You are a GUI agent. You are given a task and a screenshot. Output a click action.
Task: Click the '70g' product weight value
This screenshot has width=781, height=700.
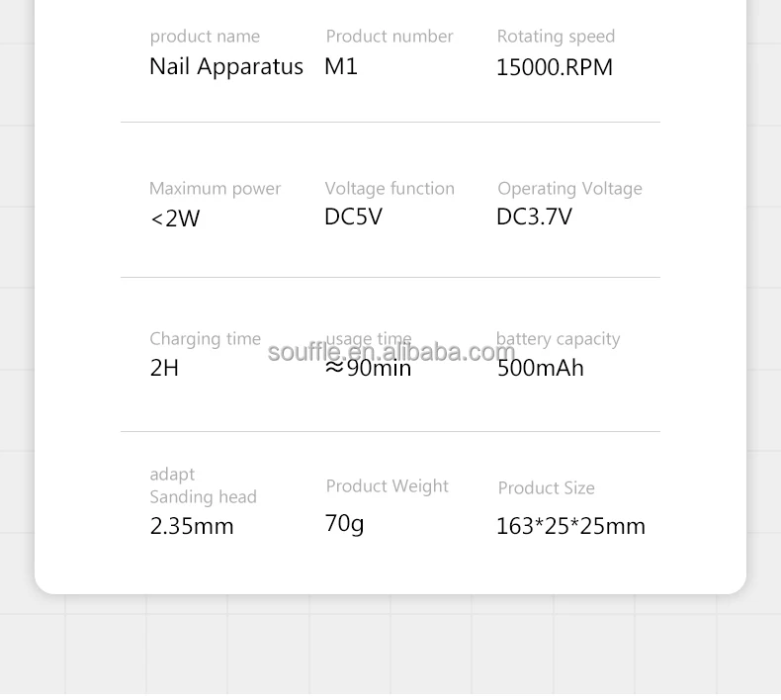tap(344, 523)
